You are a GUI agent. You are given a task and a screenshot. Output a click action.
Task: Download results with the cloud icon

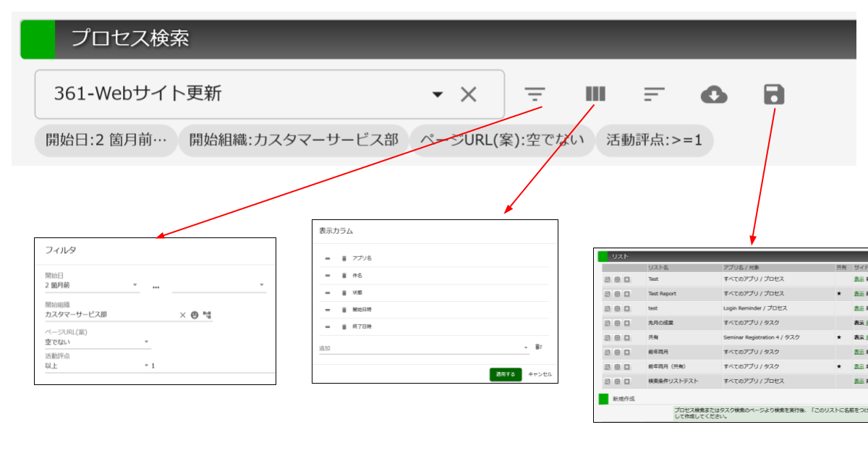tap(714, 95)
